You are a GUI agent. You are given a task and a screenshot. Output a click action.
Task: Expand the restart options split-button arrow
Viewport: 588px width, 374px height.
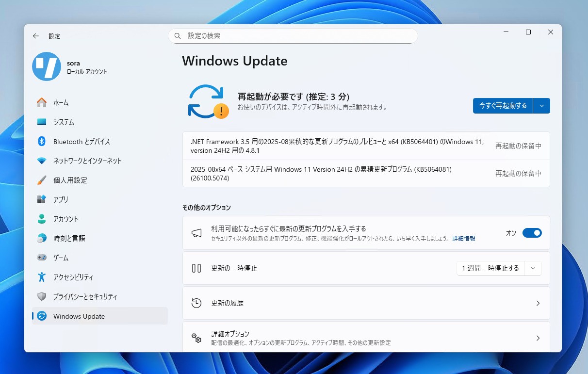point(541,106)
